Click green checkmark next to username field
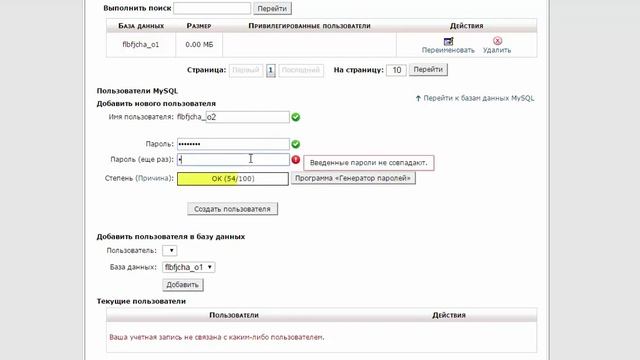 [x=296, y=117]
